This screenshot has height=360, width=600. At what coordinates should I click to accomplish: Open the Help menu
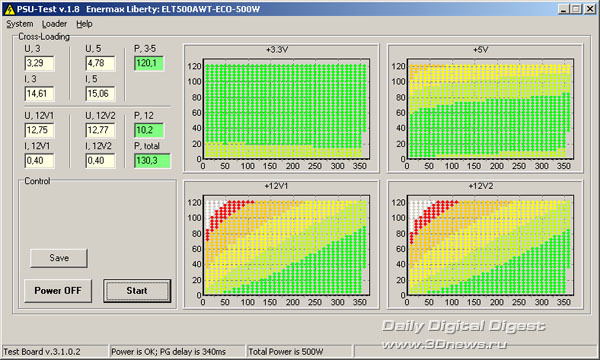(84, 24)
